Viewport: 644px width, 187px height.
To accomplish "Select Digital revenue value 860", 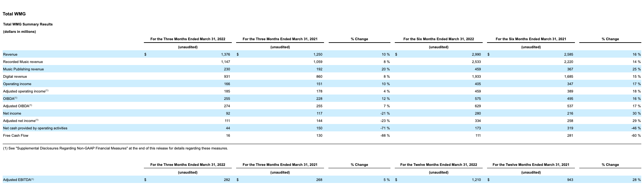I will (x=319, y=76).
